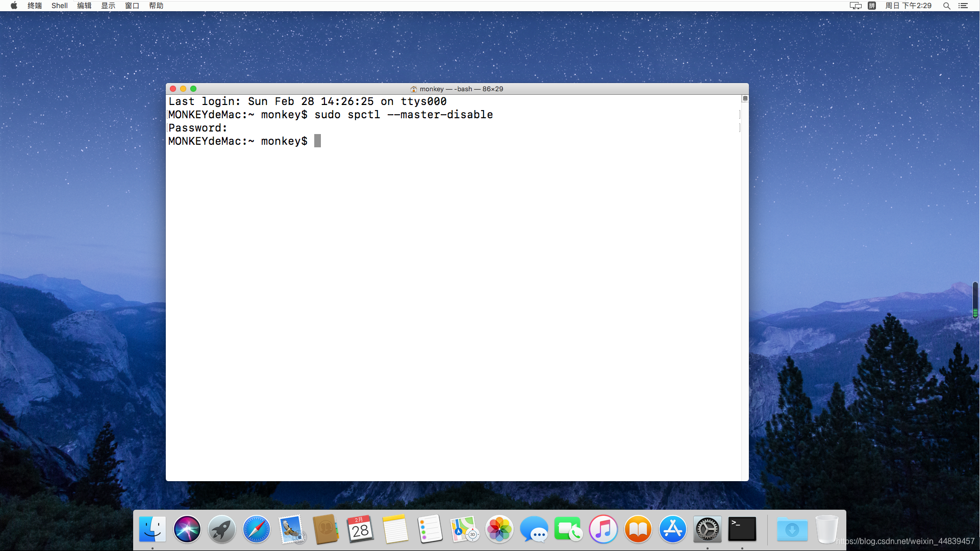The image size is (980, 551).
Task: Click Terminal icon in the Dock
Action: 742,529
